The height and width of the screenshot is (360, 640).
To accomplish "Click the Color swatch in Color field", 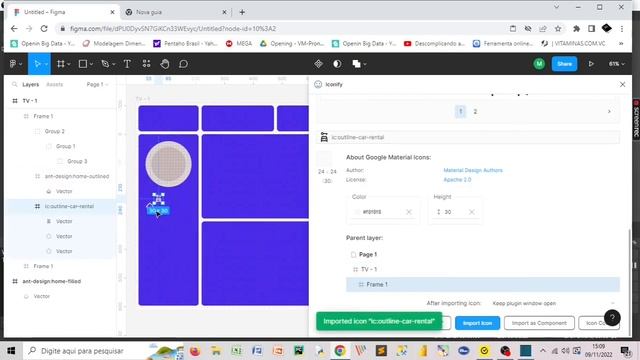I will point(357,212).
